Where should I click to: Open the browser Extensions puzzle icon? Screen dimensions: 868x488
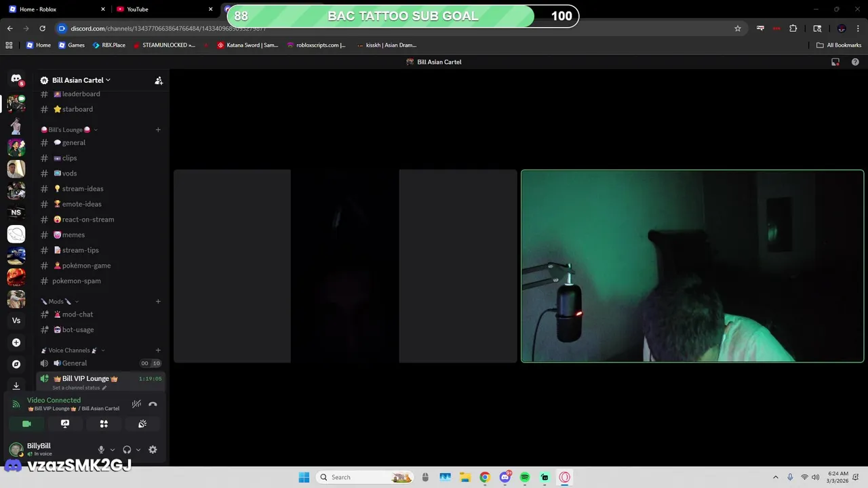click(793, 28)
